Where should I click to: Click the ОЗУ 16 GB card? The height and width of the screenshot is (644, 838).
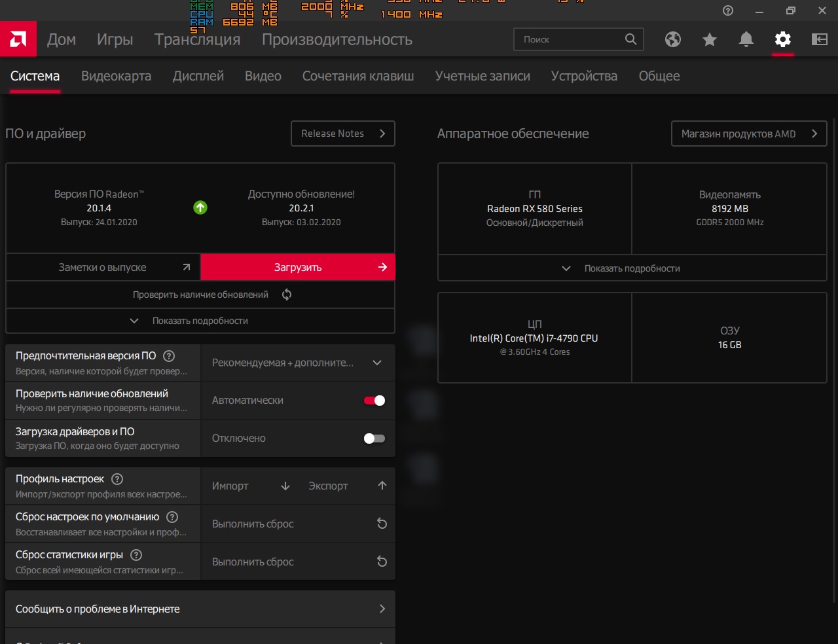(x=730, y=338)
